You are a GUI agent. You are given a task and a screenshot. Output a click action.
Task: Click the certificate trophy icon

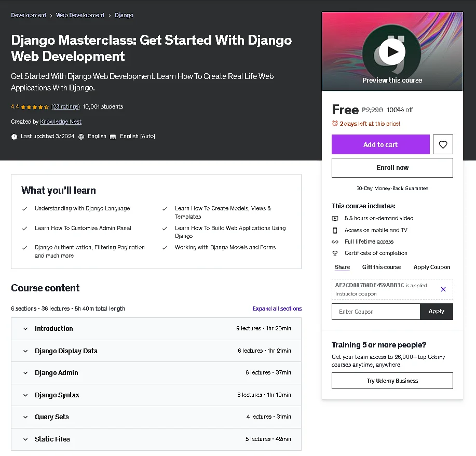(x=335, y=253)
